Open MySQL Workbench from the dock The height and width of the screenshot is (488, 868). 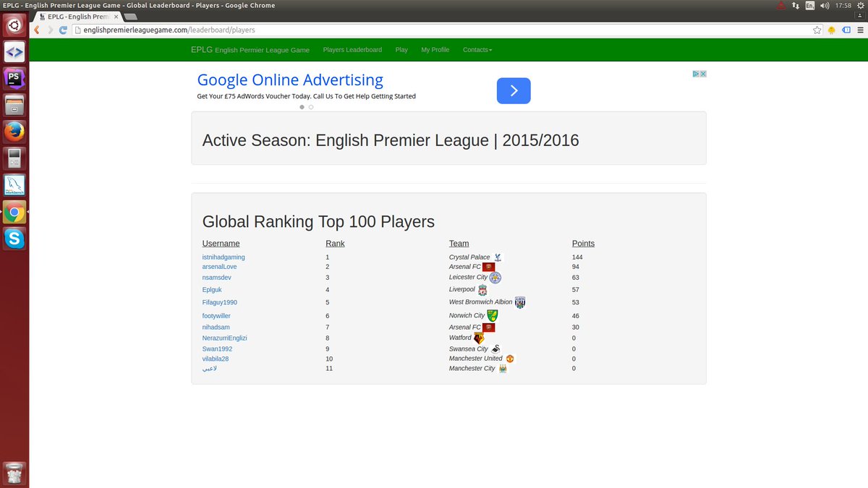[14, 185]
